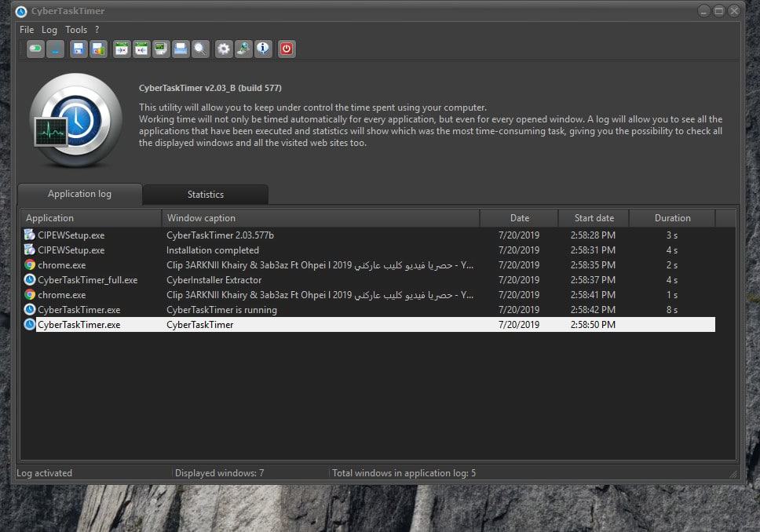Select the Application log tab
The width and height of the screenshot is (760, 532).
[x=79, y=194]
